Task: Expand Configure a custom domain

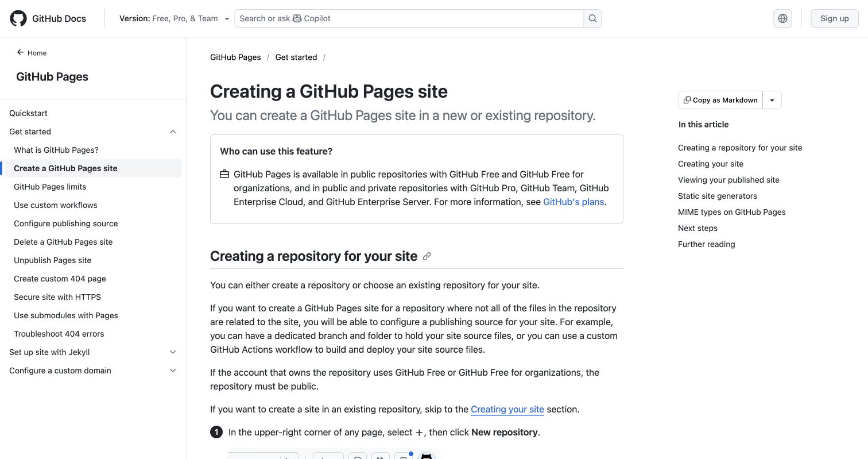Action: (173, 371)
